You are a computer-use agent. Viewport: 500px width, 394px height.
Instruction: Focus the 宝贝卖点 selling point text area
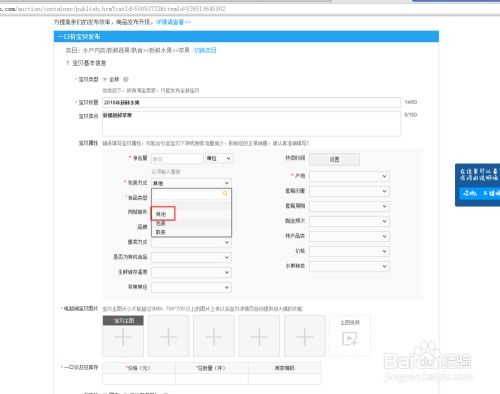252,124
